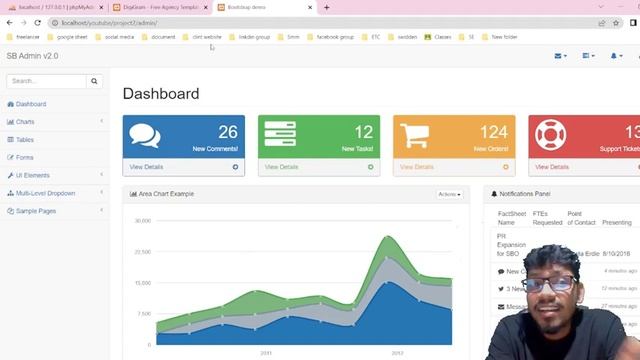The width and height of the screenshot is (640, 360).
Task: Open the Smm bookmark folder
Action: 289,37
